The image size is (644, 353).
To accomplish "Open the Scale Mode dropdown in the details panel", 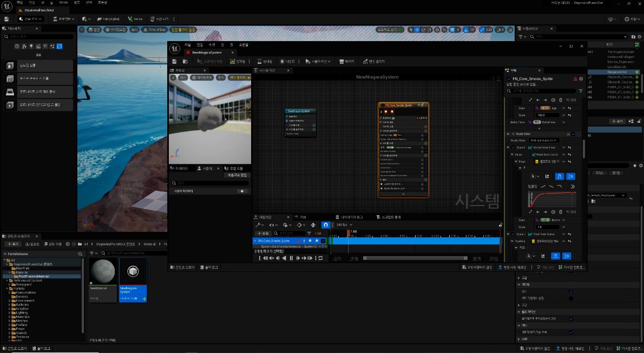I will [543, 141].
